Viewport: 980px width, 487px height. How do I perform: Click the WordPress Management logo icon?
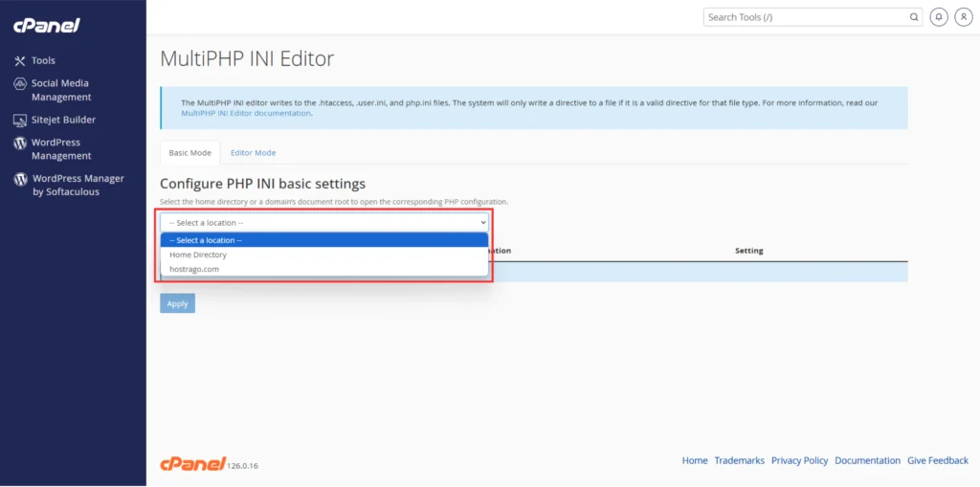20,144
